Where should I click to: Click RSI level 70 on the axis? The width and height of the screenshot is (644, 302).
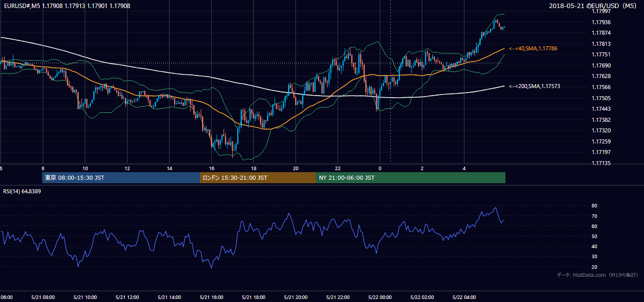point(595,216)
